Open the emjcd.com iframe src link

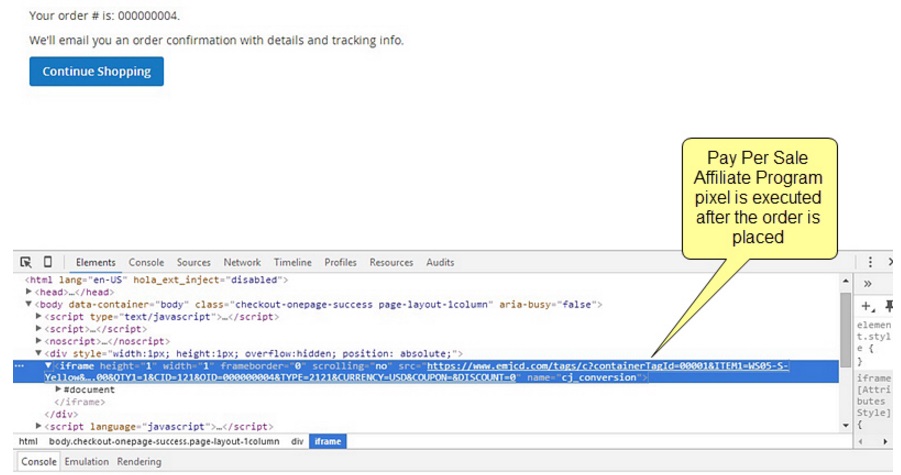tap(608, 366)
